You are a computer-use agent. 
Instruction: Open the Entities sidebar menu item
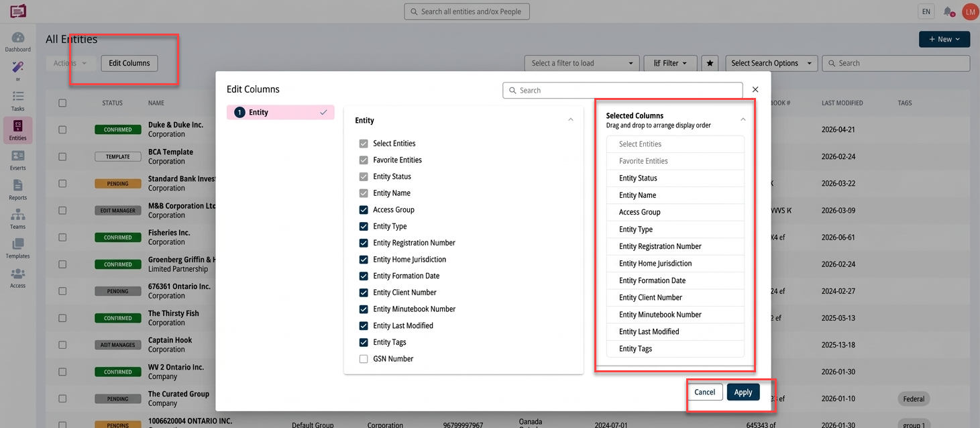point(18,130)
